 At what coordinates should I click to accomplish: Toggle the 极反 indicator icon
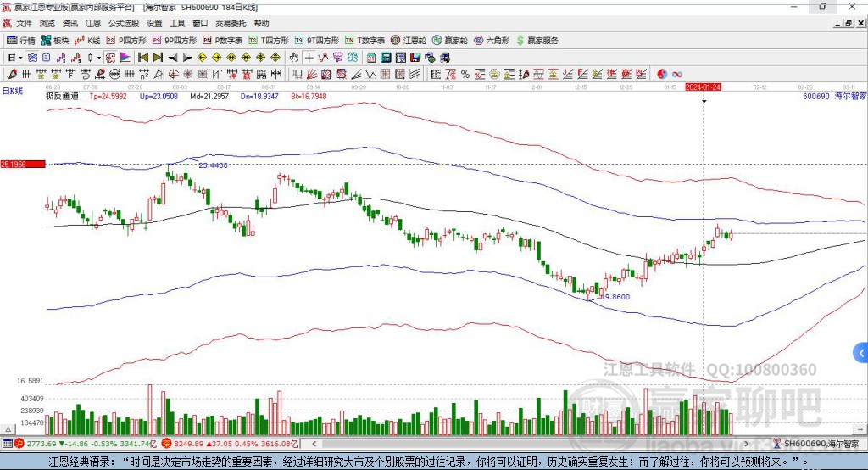click(110, 58)
